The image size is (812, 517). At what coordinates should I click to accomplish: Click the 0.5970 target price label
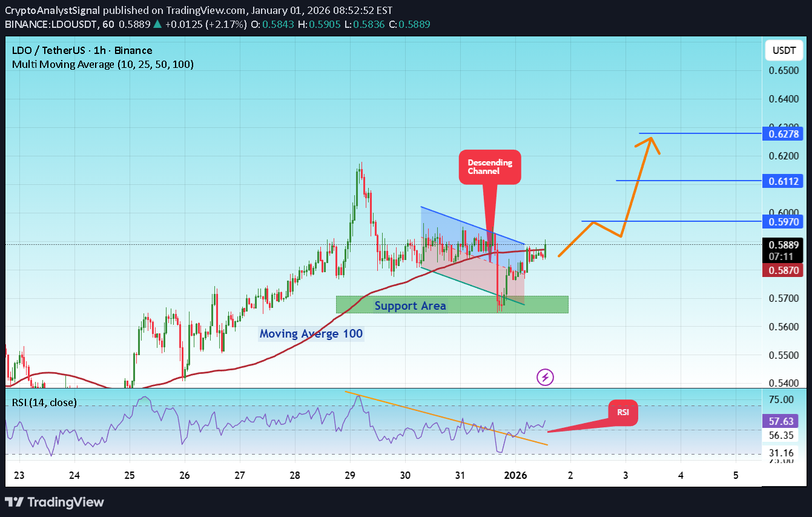pos(782,222)
